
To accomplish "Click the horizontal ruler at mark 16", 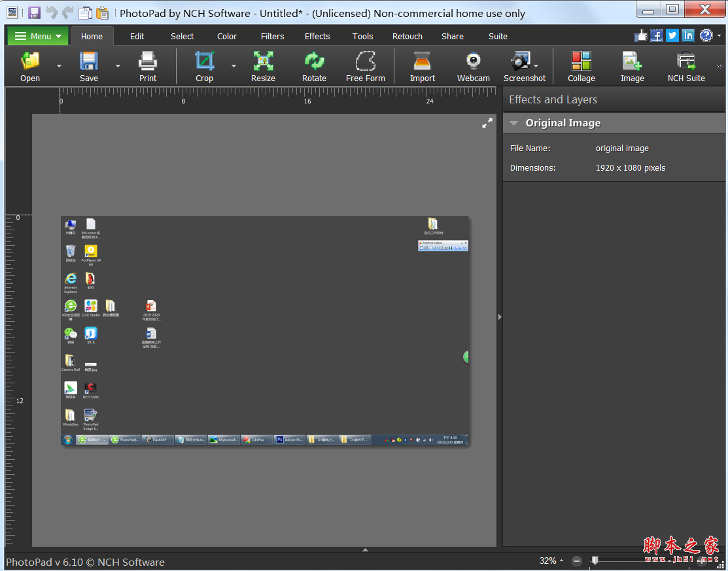I will click(x=307, y=101).
